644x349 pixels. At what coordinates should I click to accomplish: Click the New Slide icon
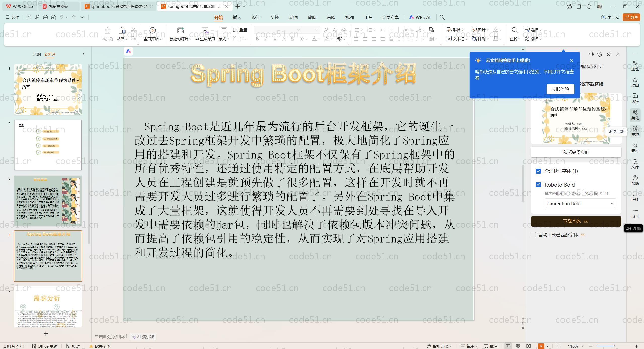[x=180, y=30]
